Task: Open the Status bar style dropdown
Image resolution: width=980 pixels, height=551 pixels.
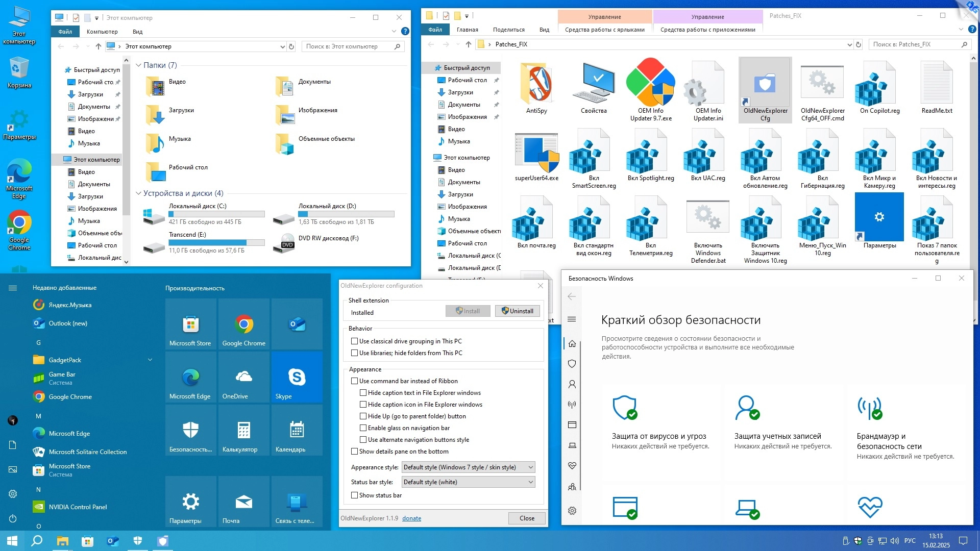Action: (x=468, y=482)
